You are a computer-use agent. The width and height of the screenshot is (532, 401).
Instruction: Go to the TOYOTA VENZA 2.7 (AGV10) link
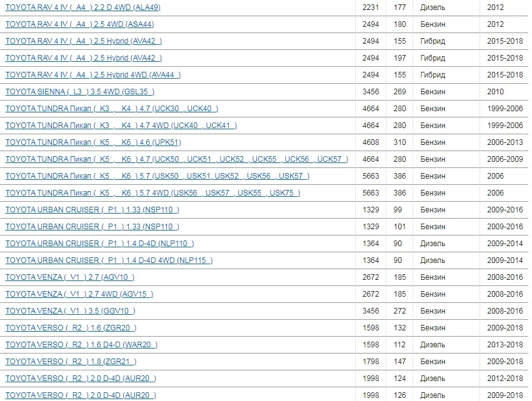[70, 277]
